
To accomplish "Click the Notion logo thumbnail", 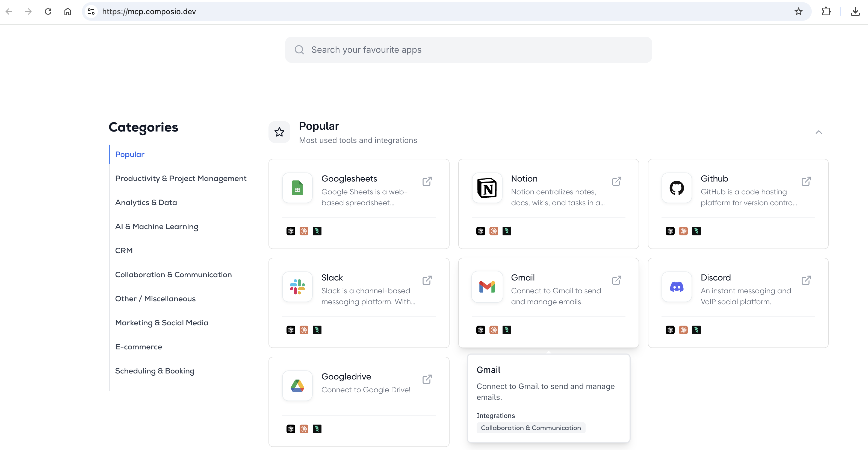I will pos(487,188).
